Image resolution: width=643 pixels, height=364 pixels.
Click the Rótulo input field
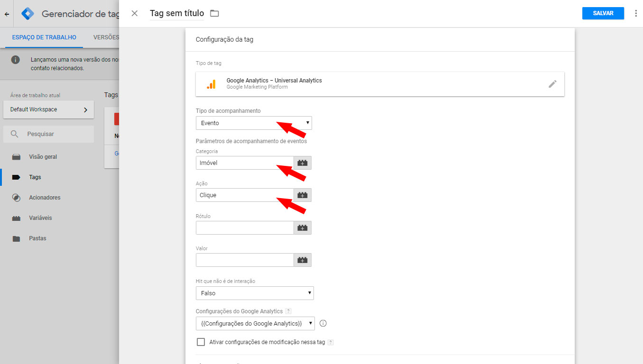[x=245, y=228]
